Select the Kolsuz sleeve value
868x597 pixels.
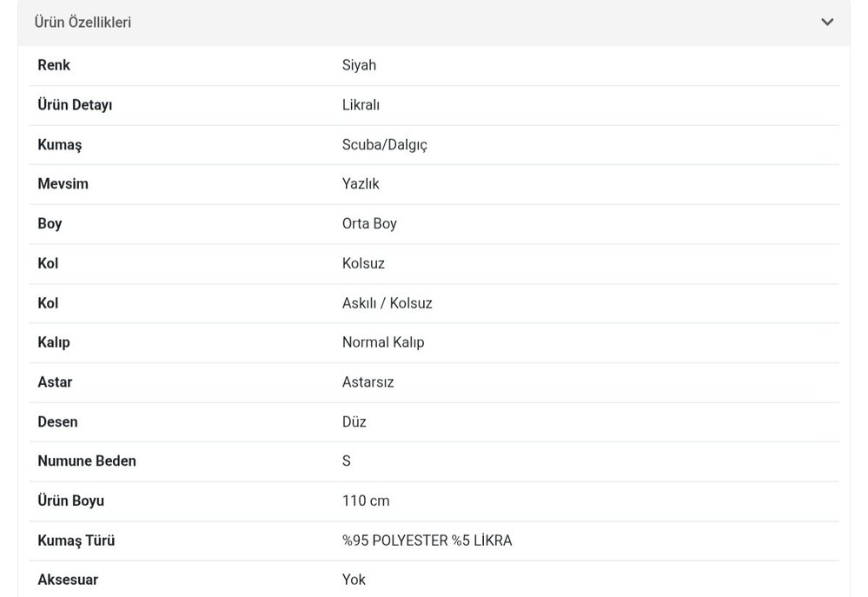point(364,262)
